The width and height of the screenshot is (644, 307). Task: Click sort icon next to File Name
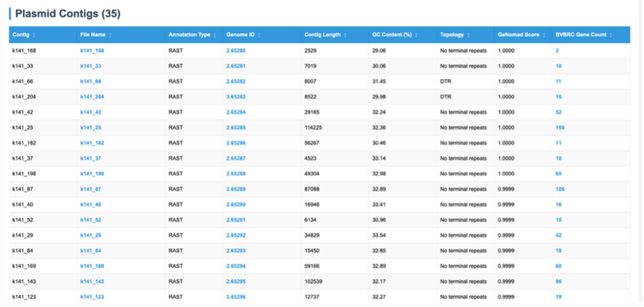[x=110, y=35]
